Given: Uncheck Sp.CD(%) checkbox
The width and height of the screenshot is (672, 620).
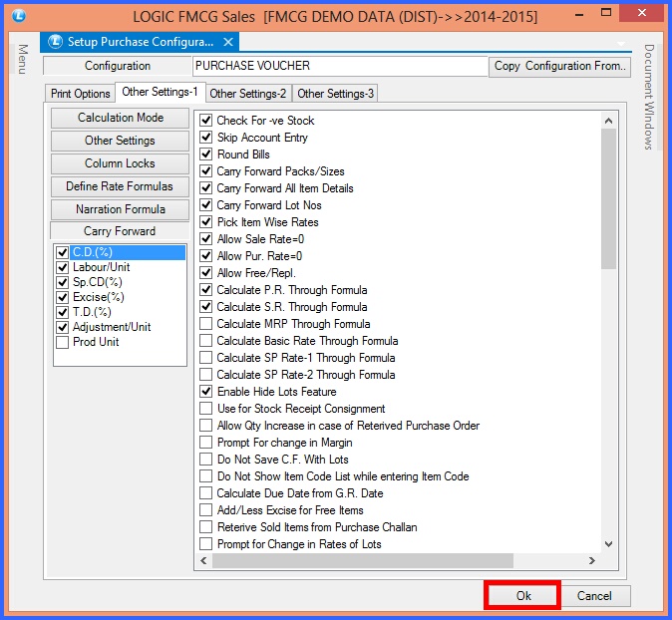Looking at the screenshot, I should click(62, 282).
